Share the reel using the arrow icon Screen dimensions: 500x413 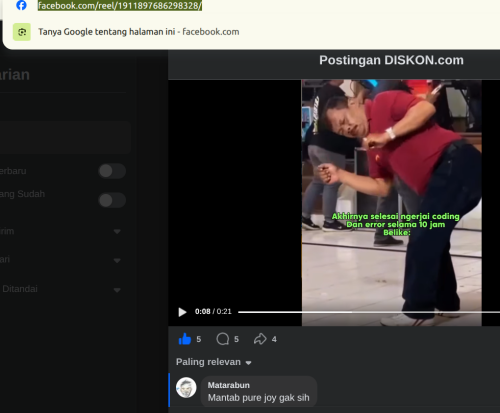[x=260, y=339]
